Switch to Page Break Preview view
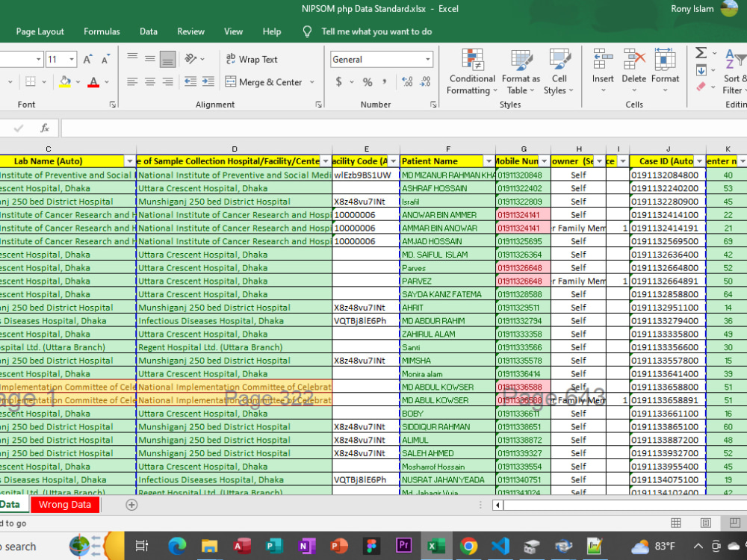 coord(734,523)
